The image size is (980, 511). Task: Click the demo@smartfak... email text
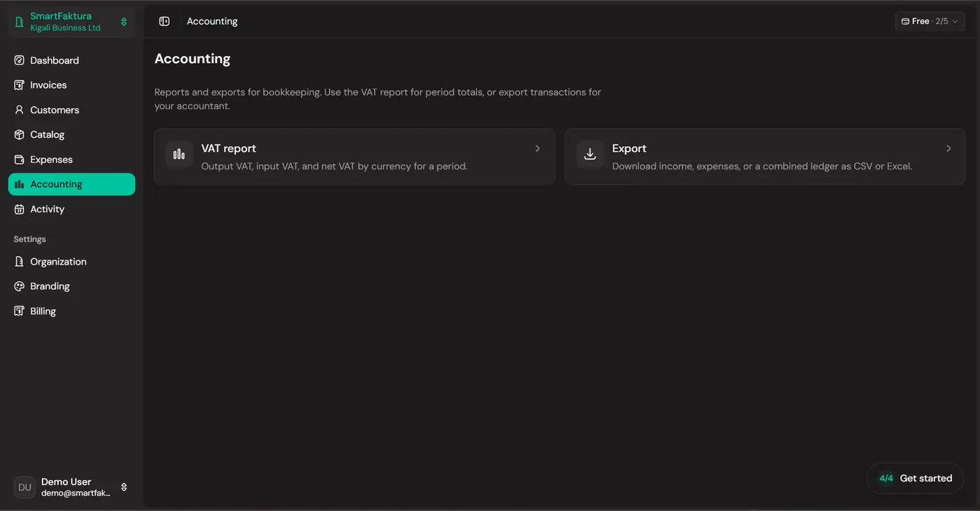pos(76,493)
